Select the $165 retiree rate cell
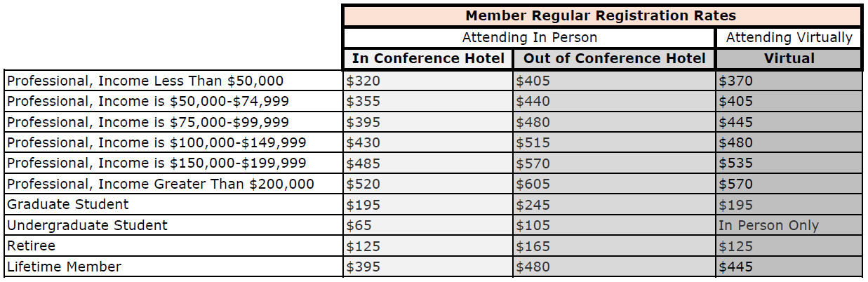 tap(615, 246)
